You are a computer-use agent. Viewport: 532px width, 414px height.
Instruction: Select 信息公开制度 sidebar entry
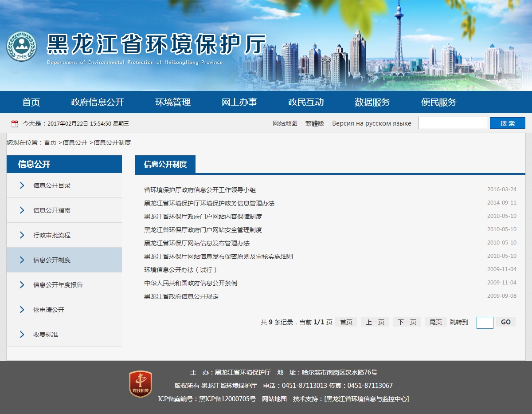point(52,260)
